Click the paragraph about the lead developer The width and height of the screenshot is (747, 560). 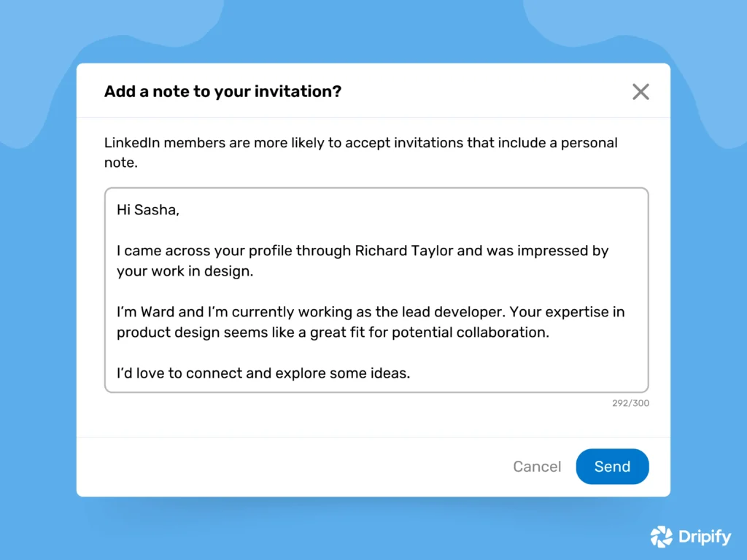point(370,322)
